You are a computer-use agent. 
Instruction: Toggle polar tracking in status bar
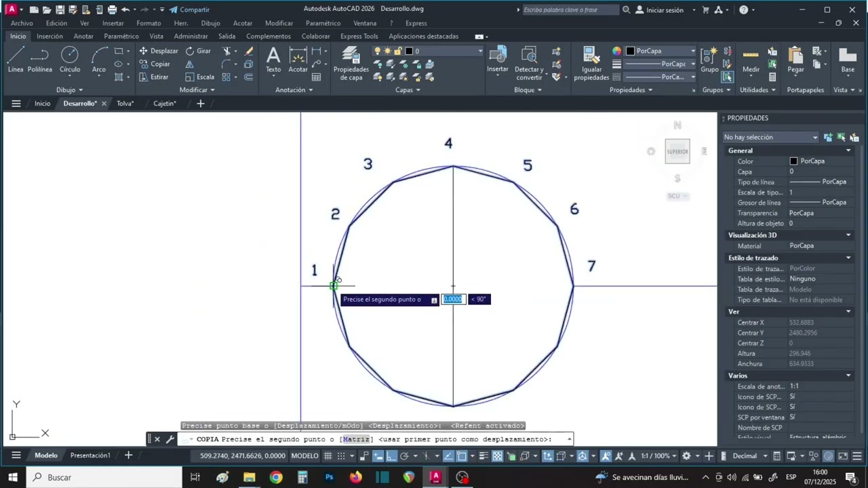pos(405,456)
